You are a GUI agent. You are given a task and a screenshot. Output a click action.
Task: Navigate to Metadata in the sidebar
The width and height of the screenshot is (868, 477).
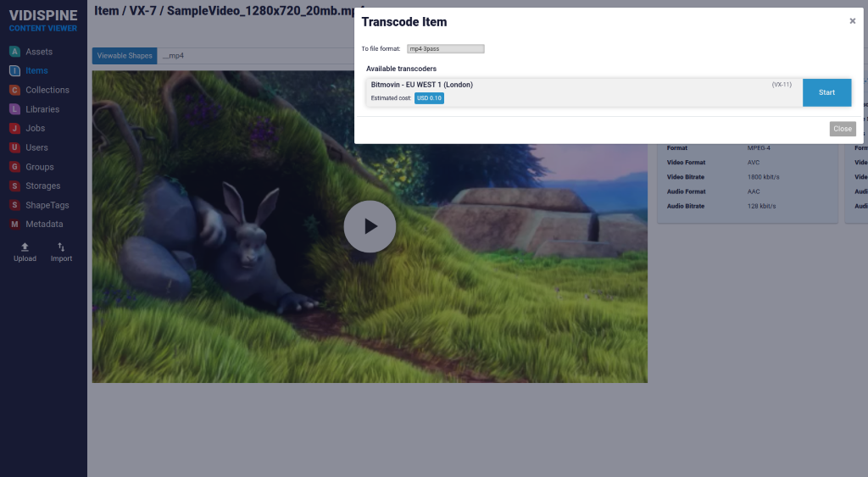pos(44,225)
